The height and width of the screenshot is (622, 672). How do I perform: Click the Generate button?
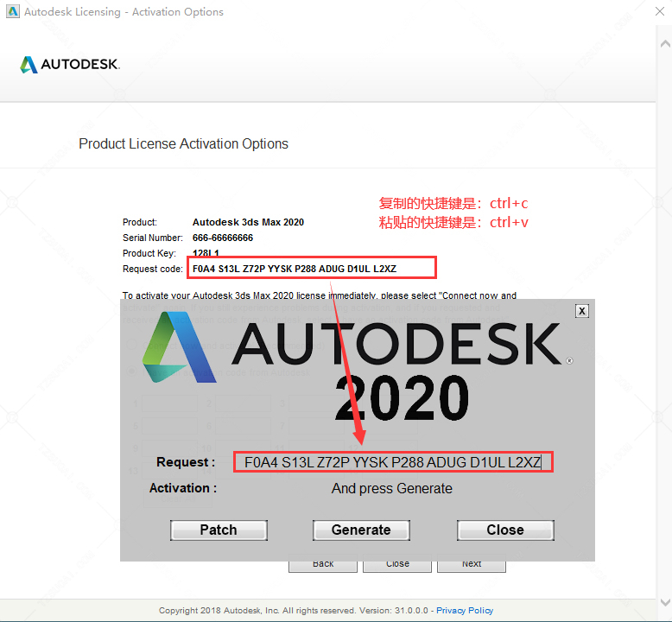click(x=361, y=530)
